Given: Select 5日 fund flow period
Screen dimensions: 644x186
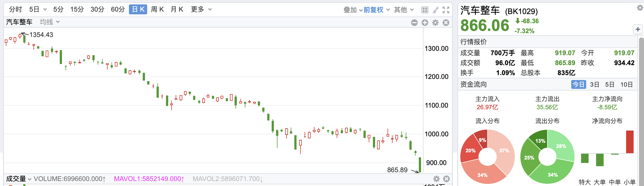Looking at the screenshot, I should [610, 84].
